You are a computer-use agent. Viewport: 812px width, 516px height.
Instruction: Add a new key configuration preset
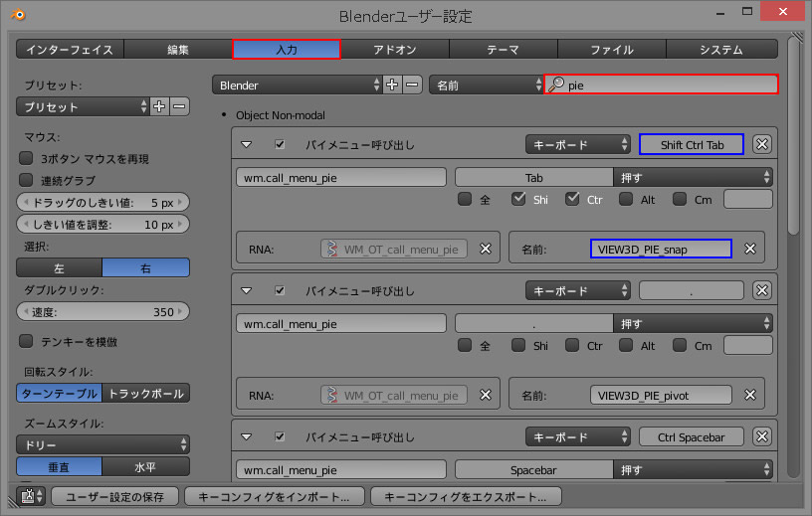[392, 85]
